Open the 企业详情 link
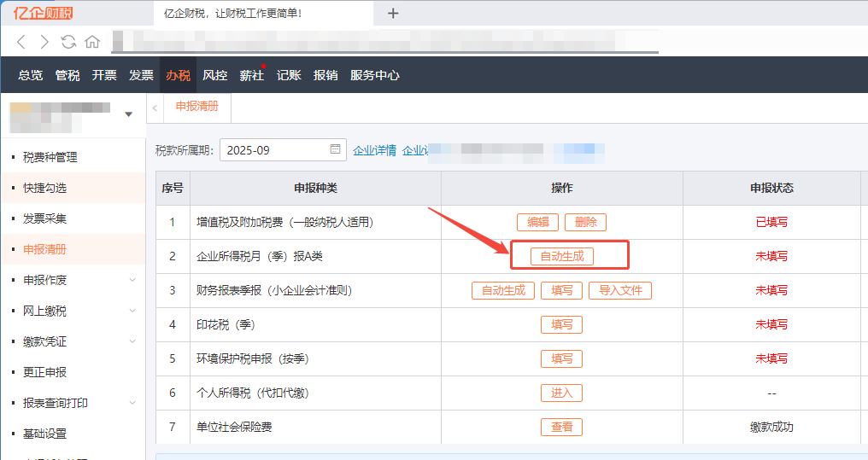The height and width of the screenshot is (460, 868). coord(374,150)
